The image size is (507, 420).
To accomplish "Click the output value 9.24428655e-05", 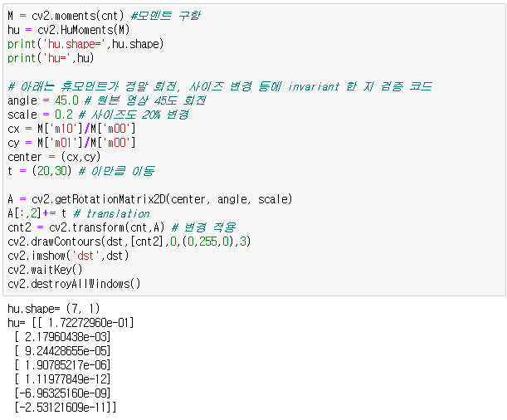I will click(x=65, y=351).
